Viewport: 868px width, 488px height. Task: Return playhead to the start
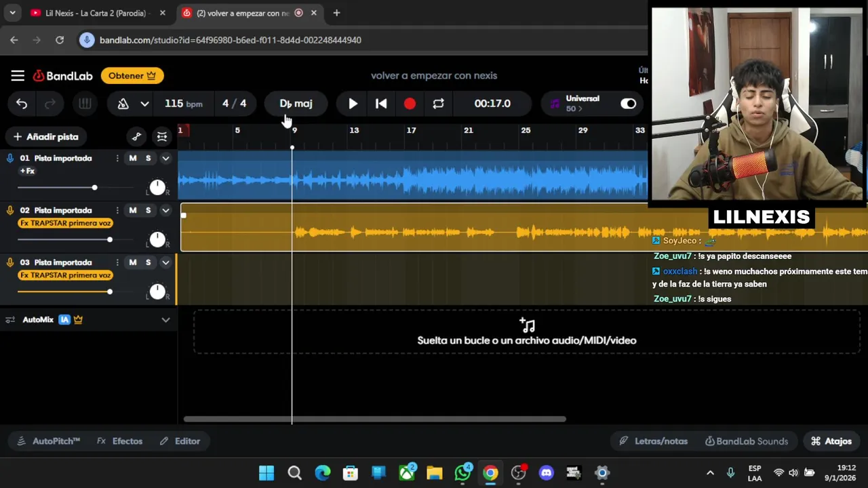click(x=381, y=104)
